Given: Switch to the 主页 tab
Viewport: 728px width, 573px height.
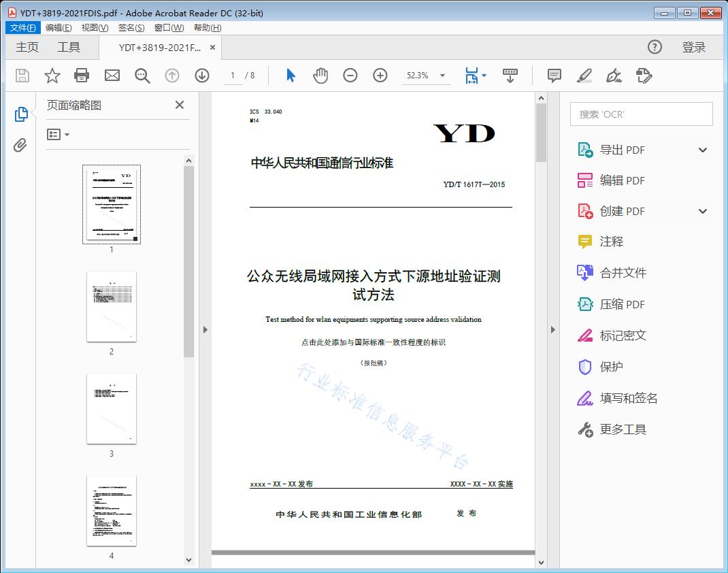Looking at the screenshot, I should click(27, 47).
